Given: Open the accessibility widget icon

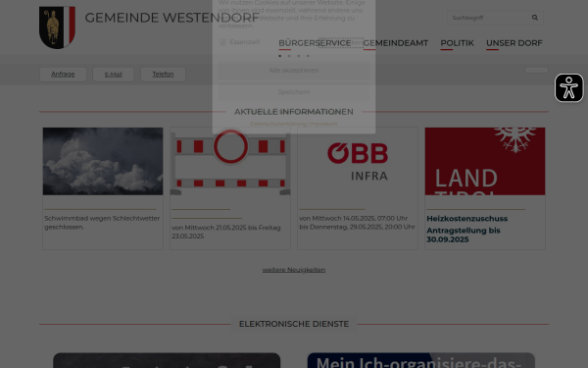Looking at the screenshot, I should [x=568, y=88].
